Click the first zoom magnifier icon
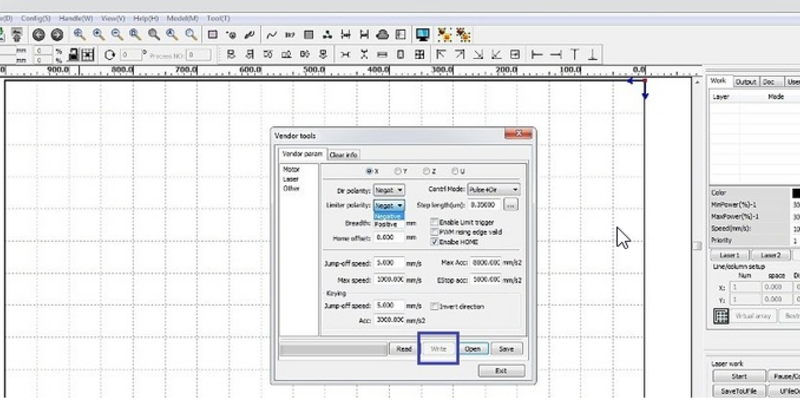 click(79, 34)
